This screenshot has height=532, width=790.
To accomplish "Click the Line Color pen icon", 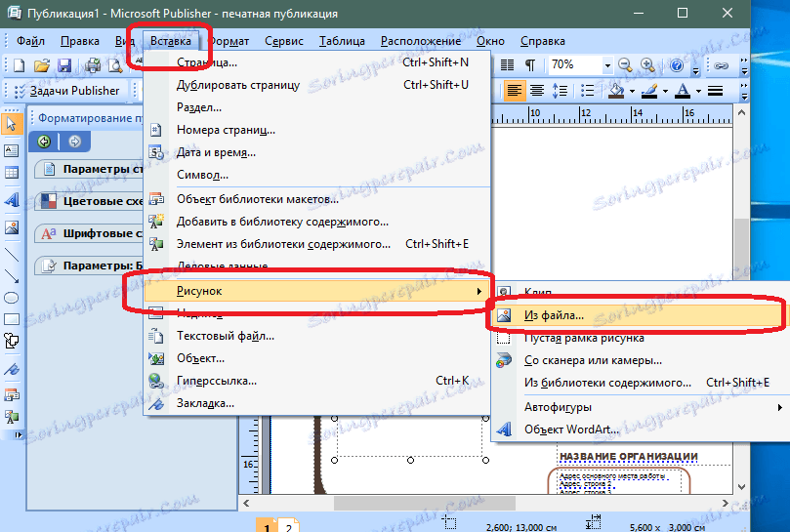I will click(649, 91).
